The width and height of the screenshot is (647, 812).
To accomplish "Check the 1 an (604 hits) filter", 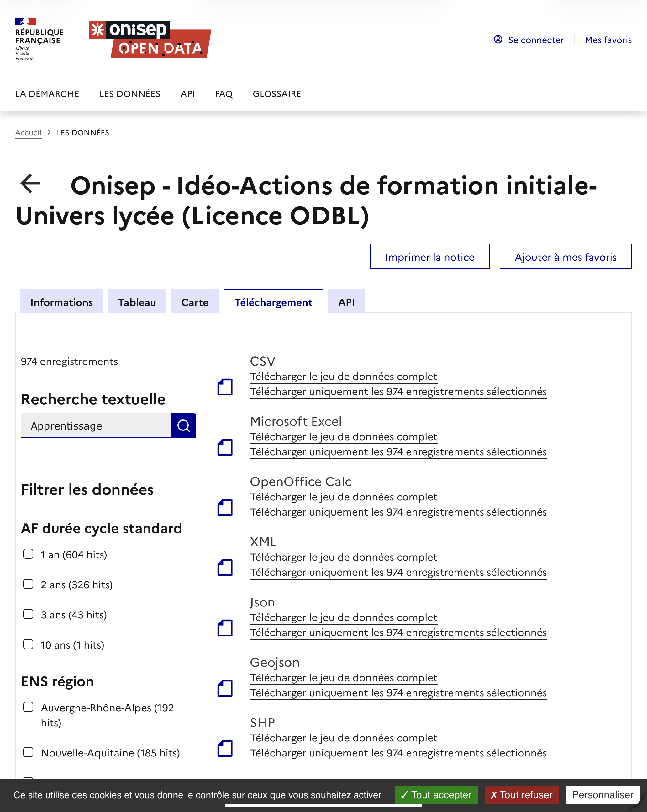I will click(28, 554).
